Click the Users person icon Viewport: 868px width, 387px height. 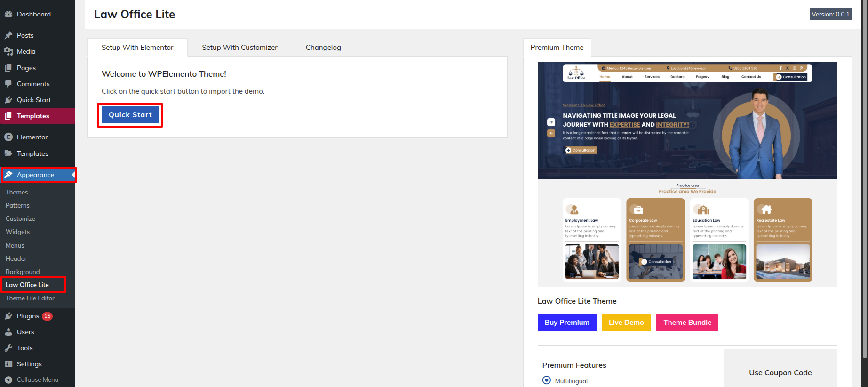8,332
